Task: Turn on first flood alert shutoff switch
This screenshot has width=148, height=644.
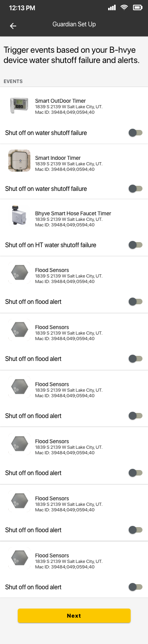Action: click(x=135, y=302)
